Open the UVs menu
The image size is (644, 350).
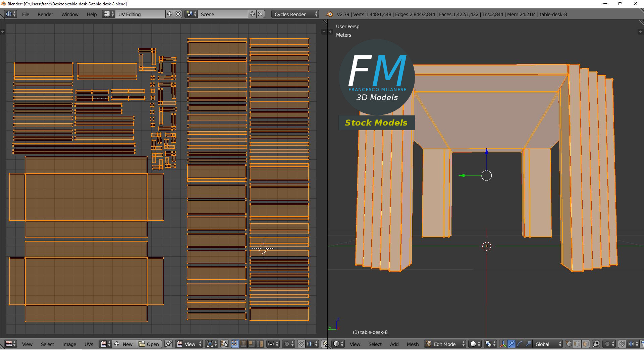[x=89, y=344]
